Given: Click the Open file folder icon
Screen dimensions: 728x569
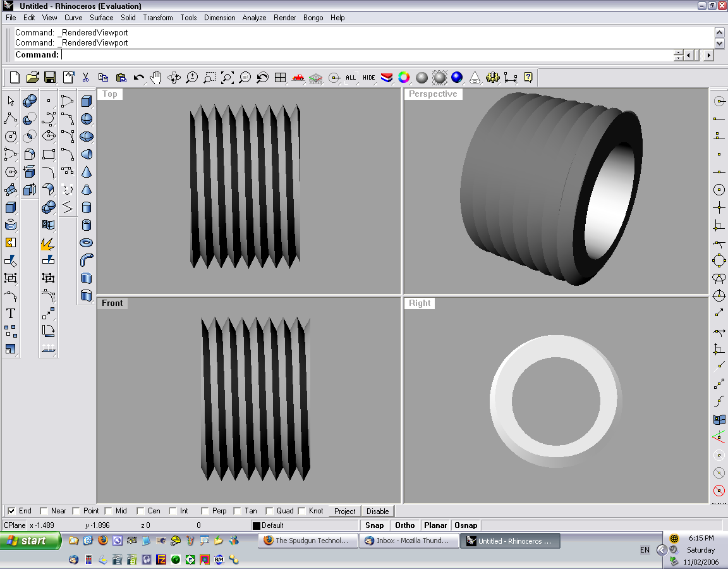Looking at the screenshot, I should pyautogui.click(x=32, y=78).
